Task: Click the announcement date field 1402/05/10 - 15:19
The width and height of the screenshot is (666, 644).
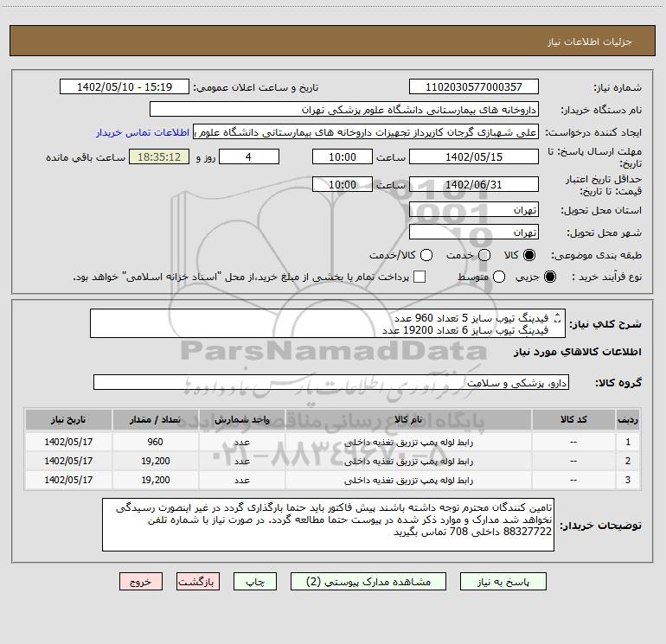Action: (125, 87)
